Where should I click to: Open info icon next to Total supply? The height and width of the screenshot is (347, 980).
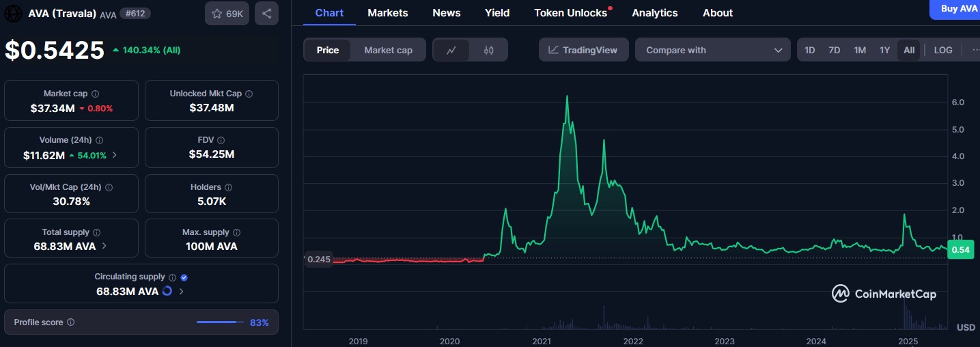pos(96,233)
